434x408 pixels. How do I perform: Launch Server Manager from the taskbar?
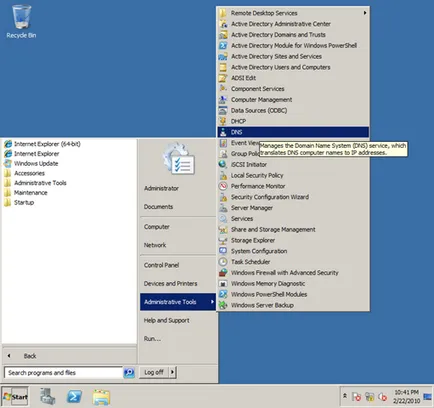[48, 396]
